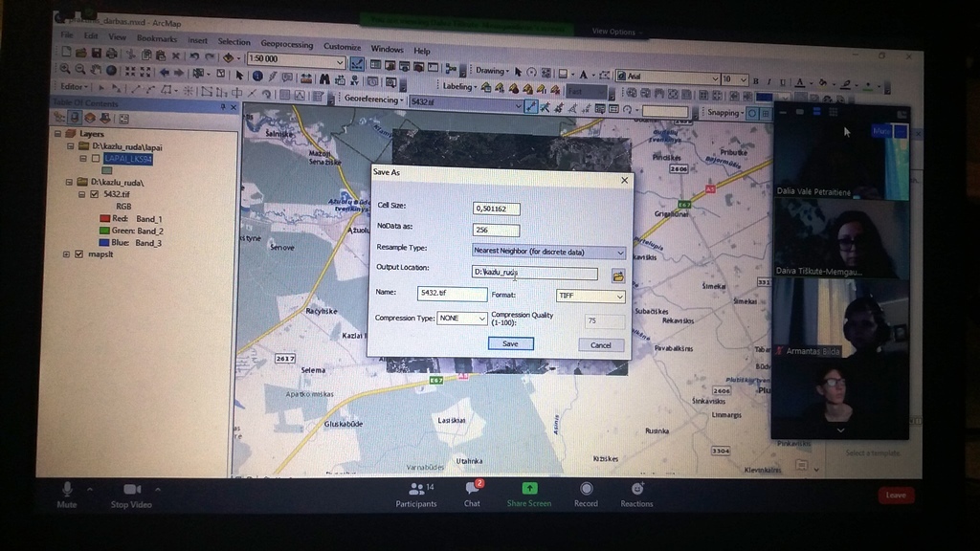The image size is (980, 551).
Task: Toggle mapslt layer checkbox
Action: 78,254
